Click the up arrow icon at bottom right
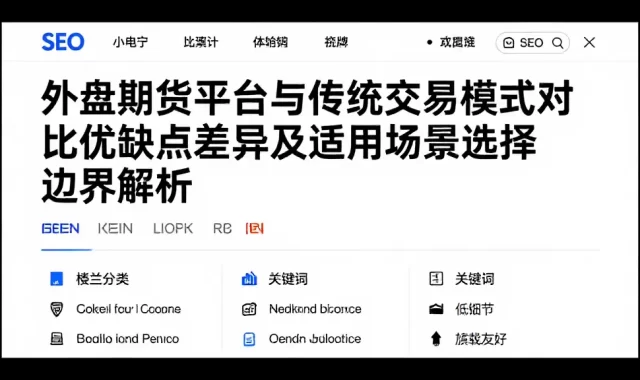640x380 pixels. (x=436, y=339)
